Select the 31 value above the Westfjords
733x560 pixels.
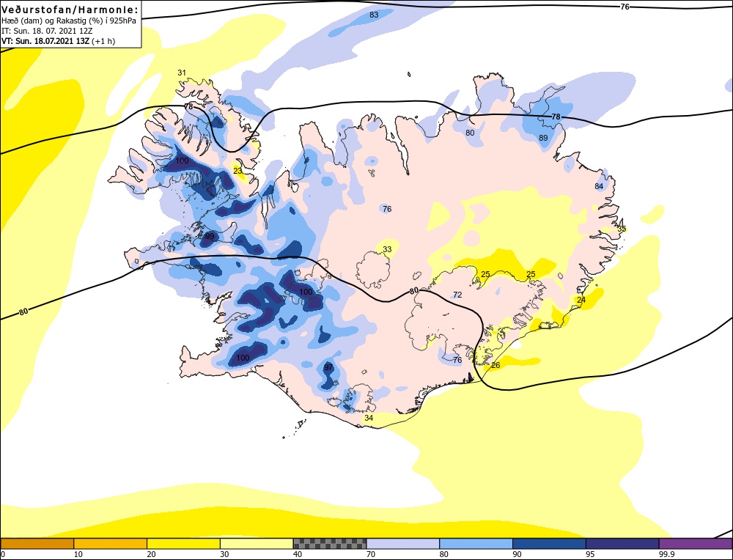182,73
